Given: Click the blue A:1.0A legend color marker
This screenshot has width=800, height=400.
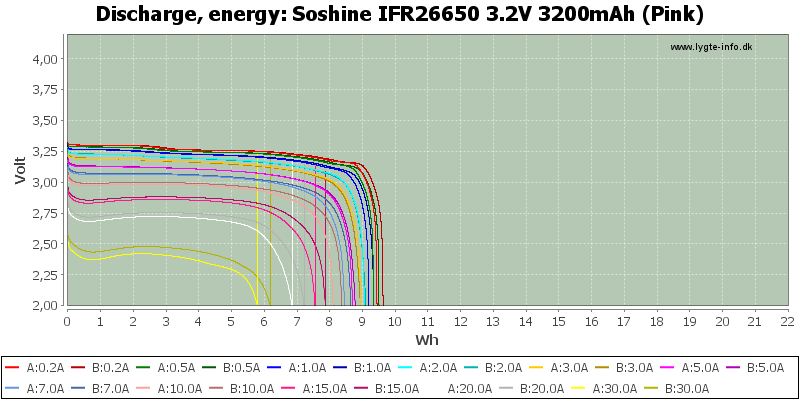Looking at the screenshot, I should point(276,368).
